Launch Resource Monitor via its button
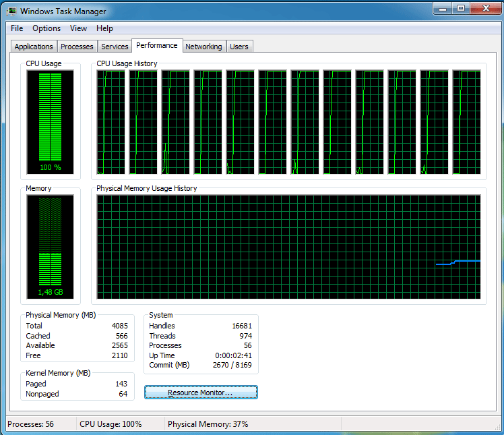Viewport: 504px width, 435px height. point(201,393)
